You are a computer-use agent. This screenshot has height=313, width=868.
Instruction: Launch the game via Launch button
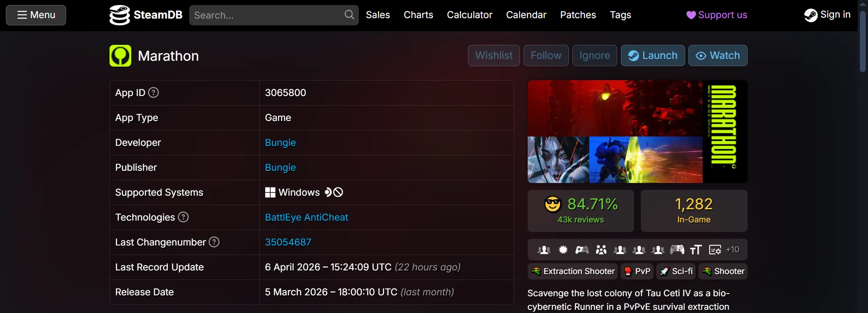coord(653,55)
